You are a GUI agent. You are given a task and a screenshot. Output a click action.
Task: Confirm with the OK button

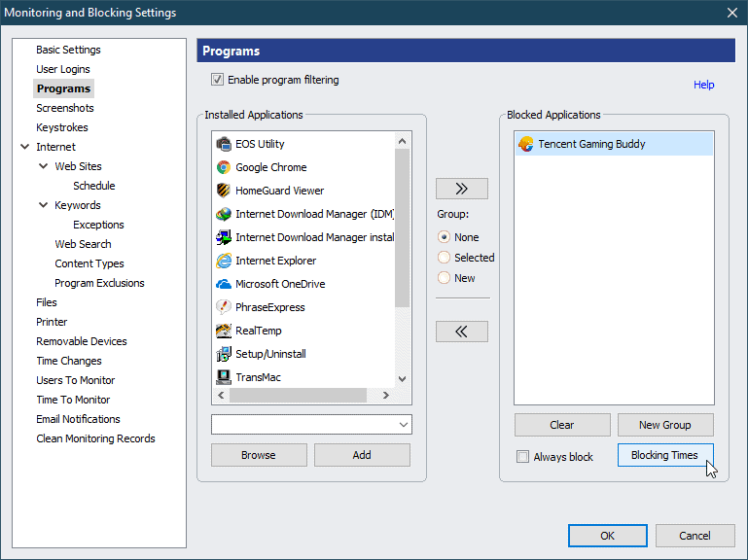(607, 536)
